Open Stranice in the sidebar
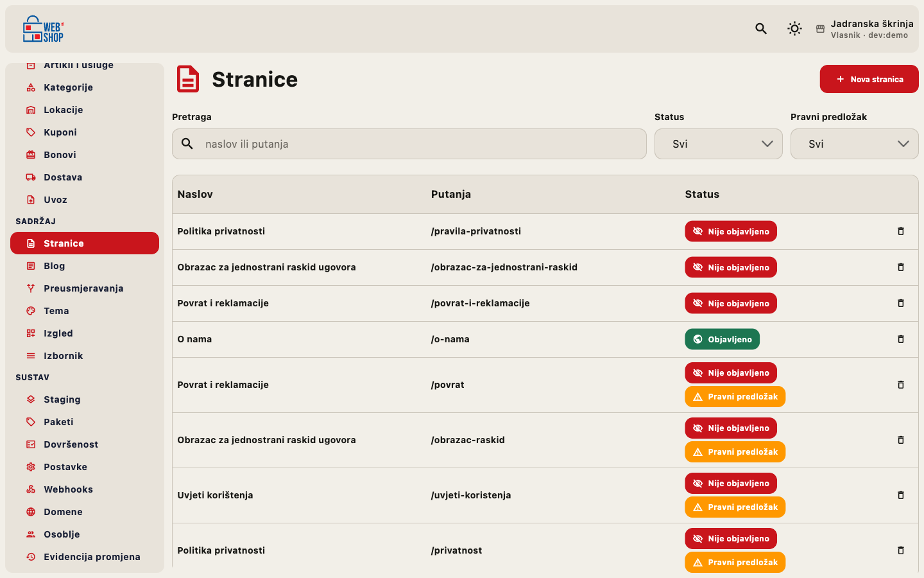Image resolution: width=924 pixels, height=578 pixels. pyautogui.click(x=85, y=243)
